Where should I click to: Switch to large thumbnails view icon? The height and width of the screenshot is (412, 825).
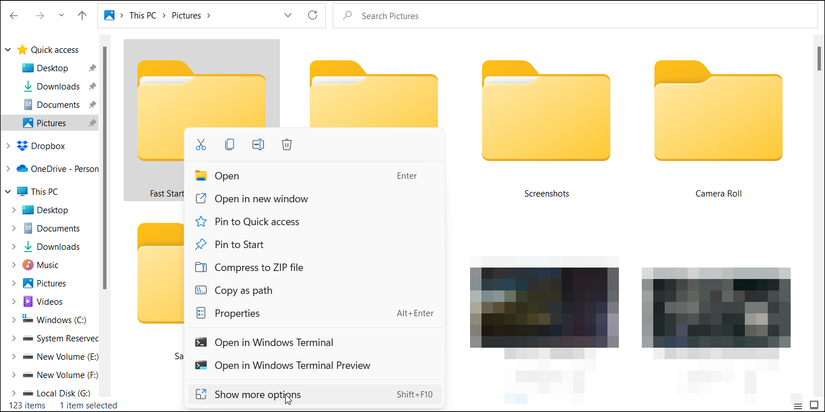(814, 405)
